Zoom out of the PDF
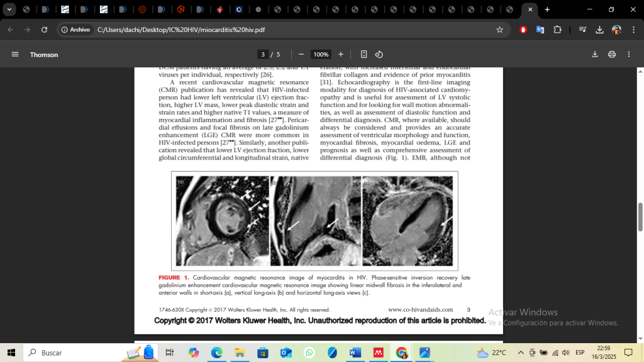The image size is (644, 362). (301, 55)
